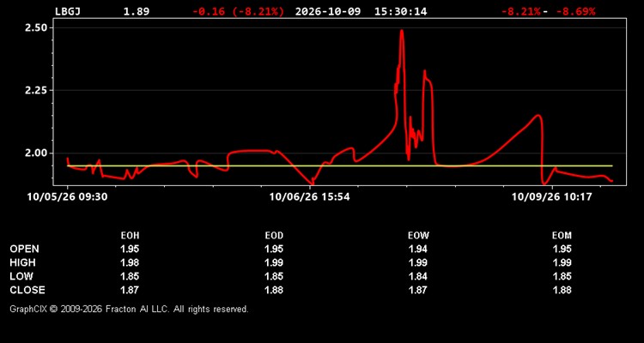This screenshot has height=343, width=644.
Task: Select the 10/09/26 10:17 axis label
Action: (x=551, y=197)
